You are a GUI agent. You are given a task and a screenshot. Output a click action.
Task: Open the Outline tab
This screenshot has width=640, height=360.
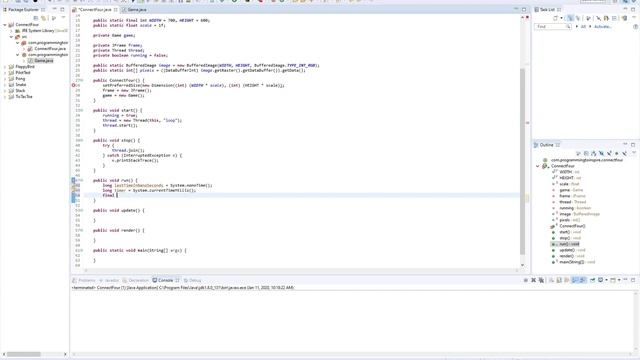point(546,145)
